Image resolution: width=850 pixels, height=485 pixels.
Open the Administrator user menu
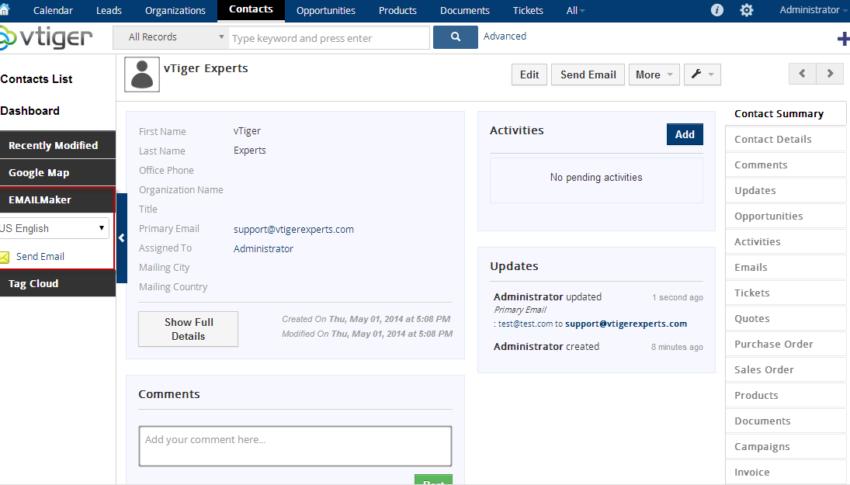[x=813, y=10]
